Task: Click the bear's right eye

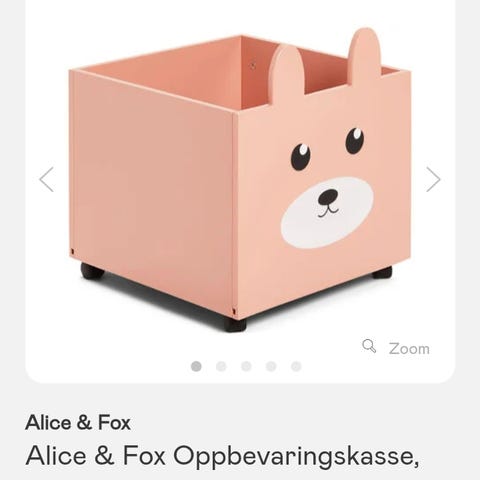Action: 355,140
